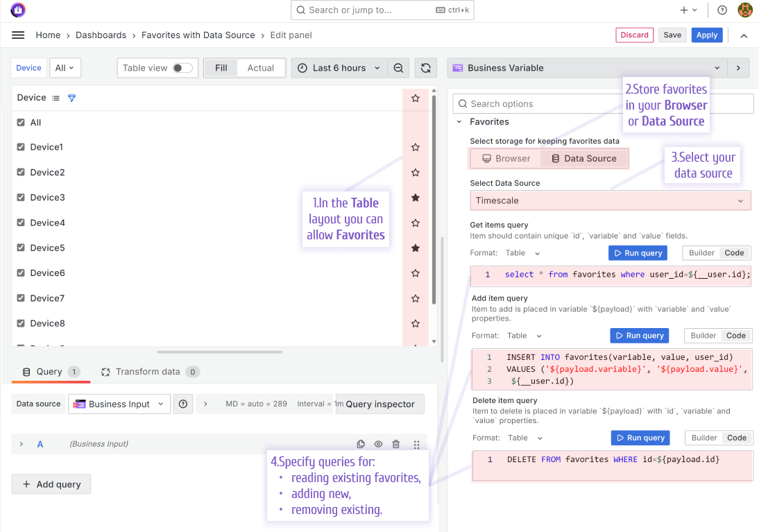The height and width of the screenshot is (532, 759).
Task: Filter the Device column using the funnel icon
Action: tap(71, 98)
